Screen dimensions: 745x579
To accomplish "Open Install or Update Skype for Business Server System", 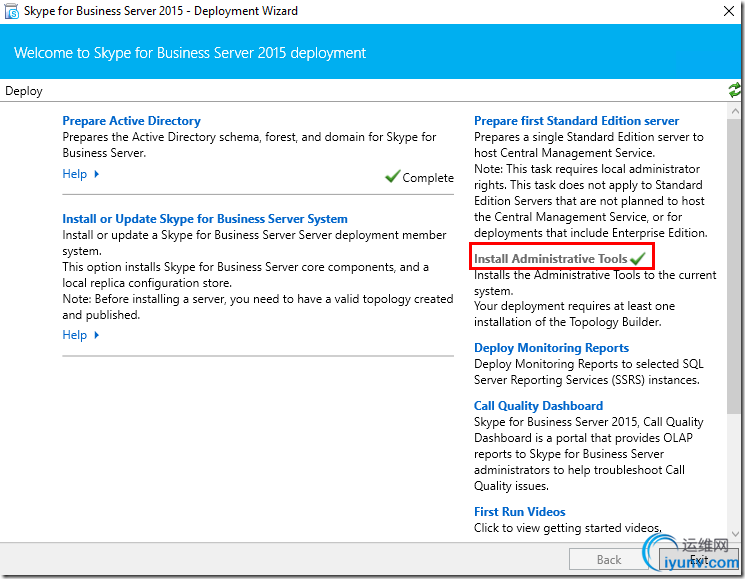I will (x=205, y=219).
